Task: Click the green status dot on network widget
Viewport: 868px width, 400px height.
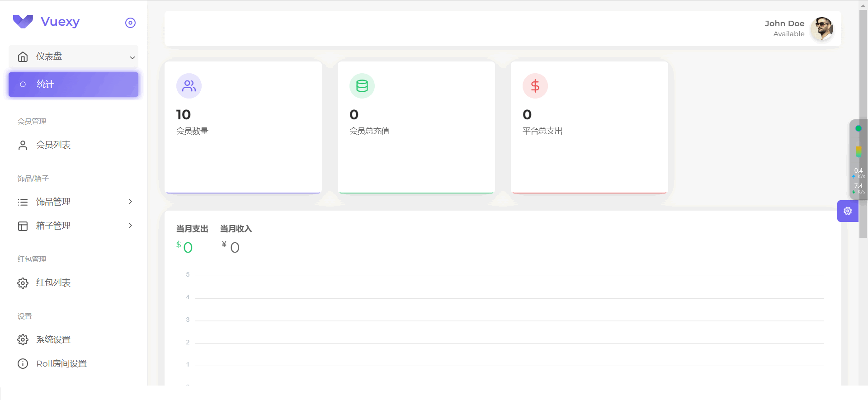Action: click(x=859, y=128)
